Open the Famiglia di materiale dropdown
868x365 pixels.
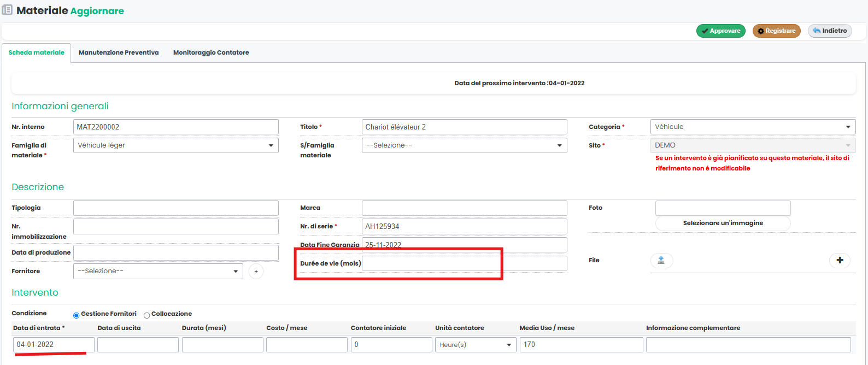(175, 145)
